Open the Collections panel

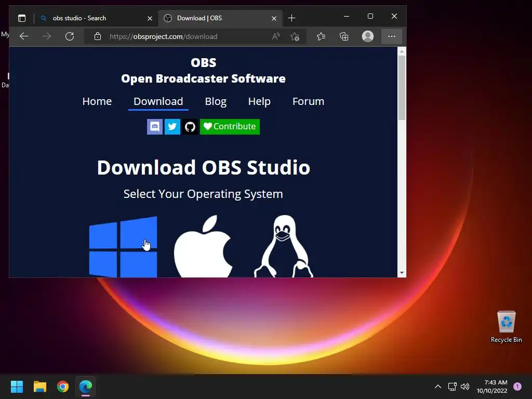tap(344, 36)
